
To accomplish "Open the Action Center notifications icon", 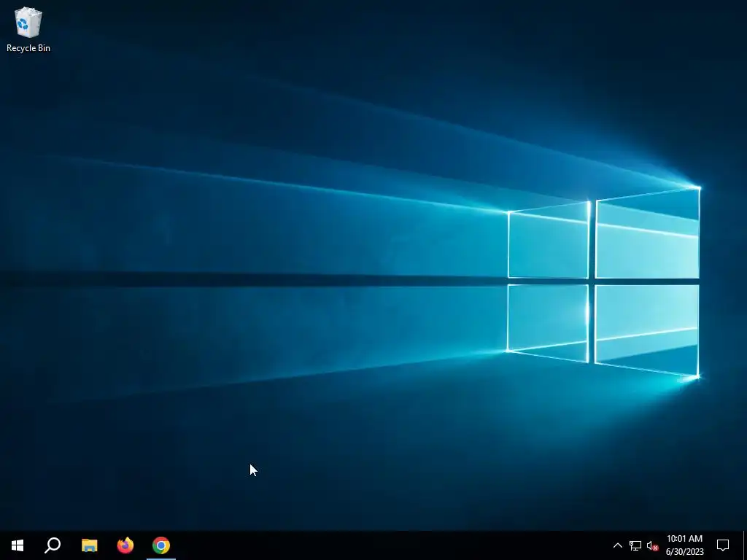I will [723, 545].
